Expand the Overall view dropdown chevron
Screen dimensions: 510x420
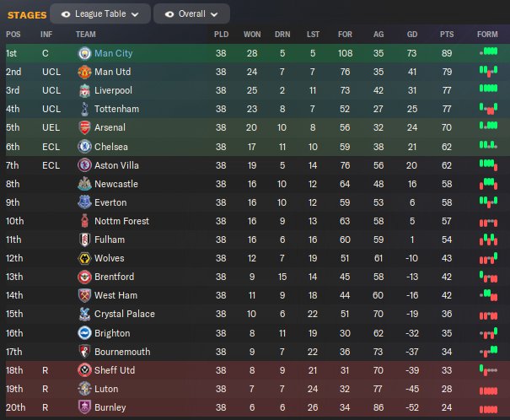point(214,14)
